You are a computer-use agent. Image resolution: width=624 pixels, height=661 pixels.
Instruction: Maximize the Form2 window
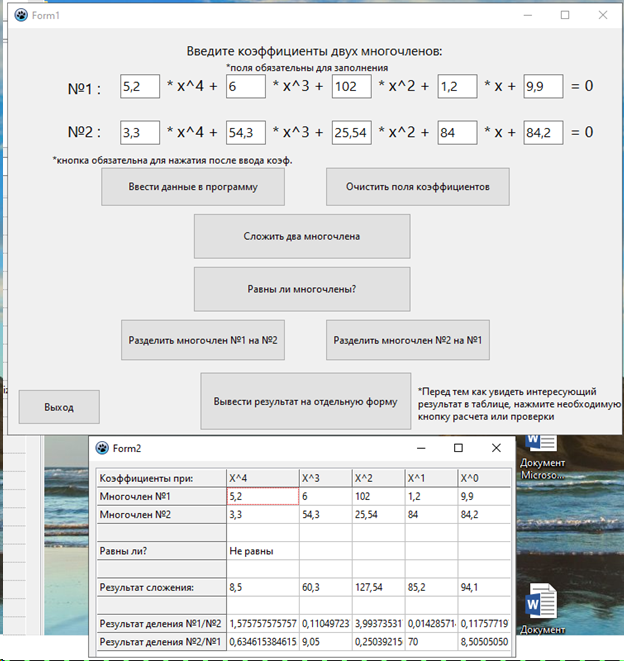pos(458,448)
